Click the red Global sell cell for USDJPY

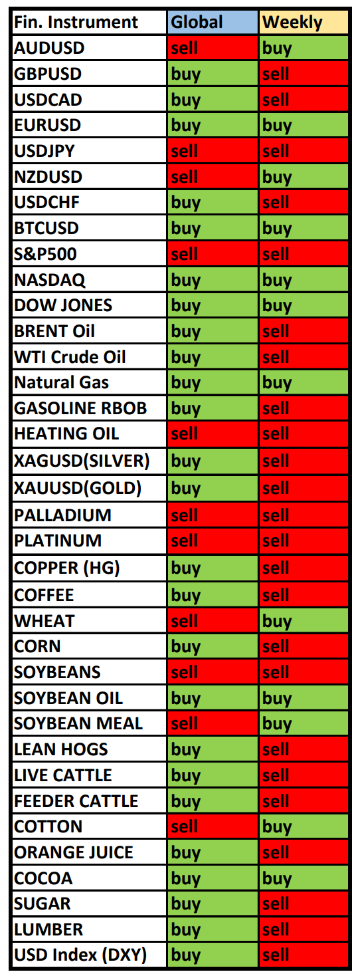[213, 151]
